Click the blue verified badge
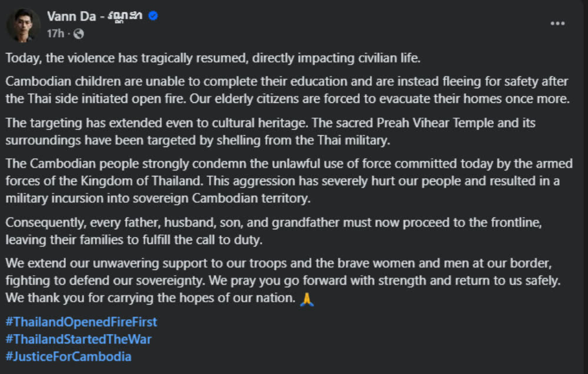Screen dimensions: 588x374 click(153, 17)
